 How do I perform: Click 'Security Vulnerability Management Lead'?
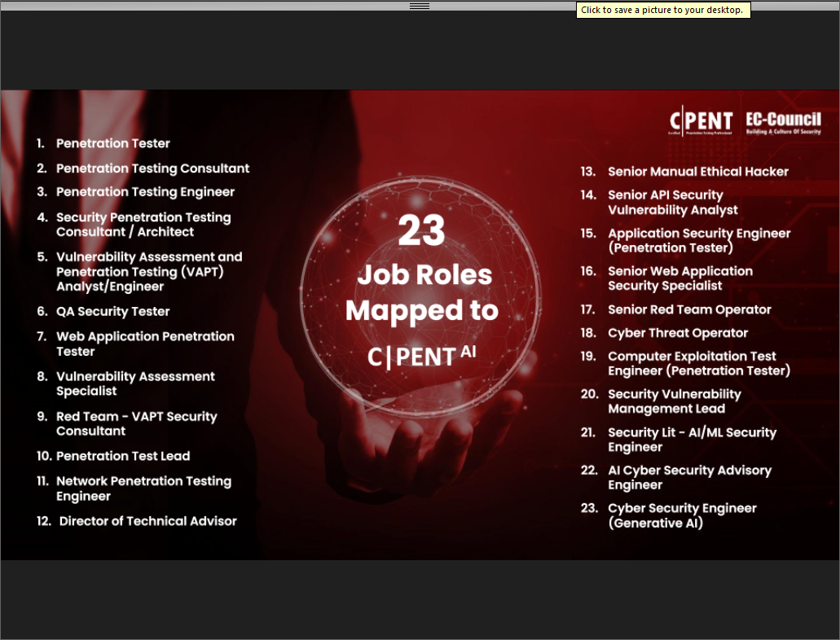(675, 401)
